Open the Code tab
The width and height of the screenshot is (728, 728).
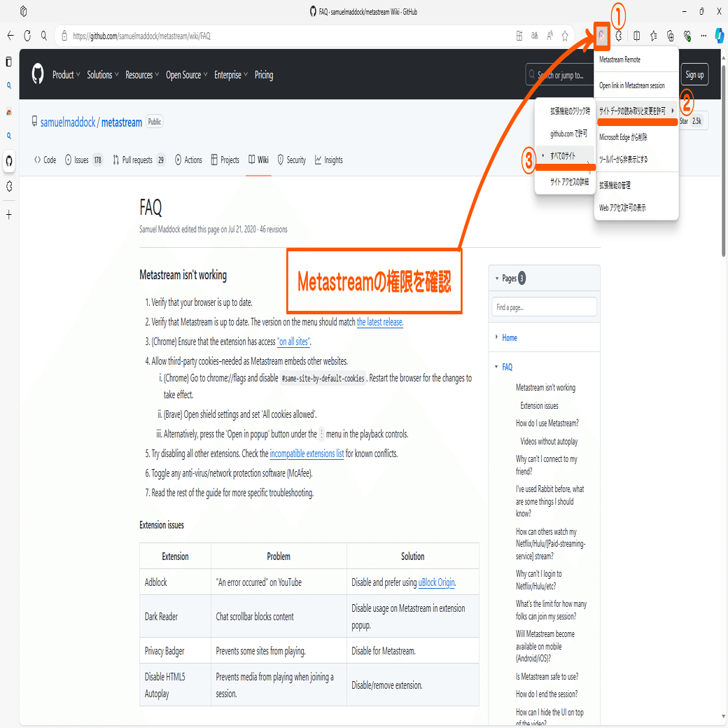coord(45,160)
